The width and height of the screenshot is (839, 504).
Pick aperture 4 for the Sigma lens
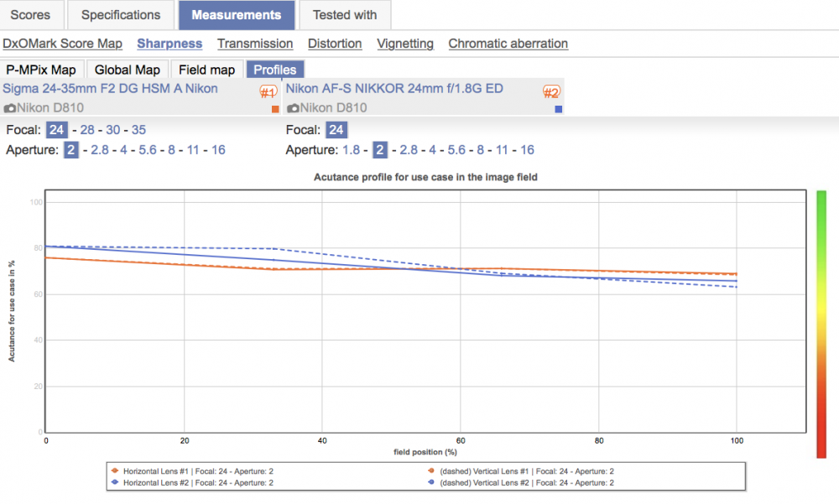point(123,150)
